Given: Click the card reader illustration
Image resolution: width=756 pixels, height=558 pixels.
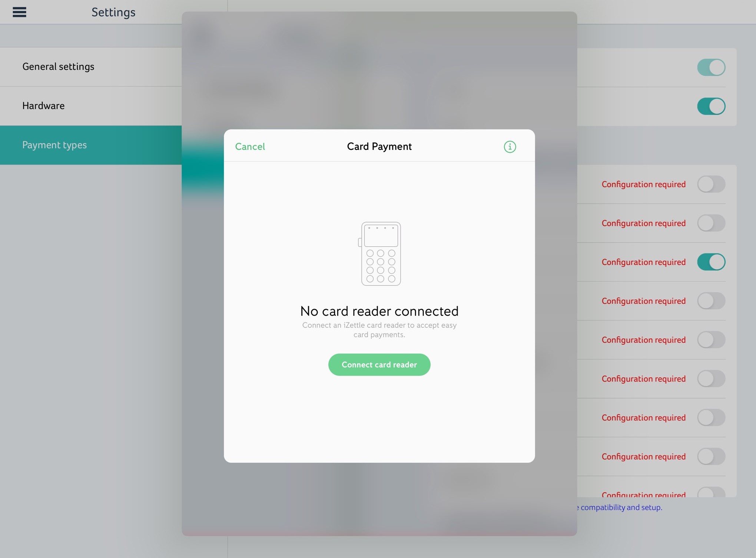Looking at the screenshot, I should [381, 254].
